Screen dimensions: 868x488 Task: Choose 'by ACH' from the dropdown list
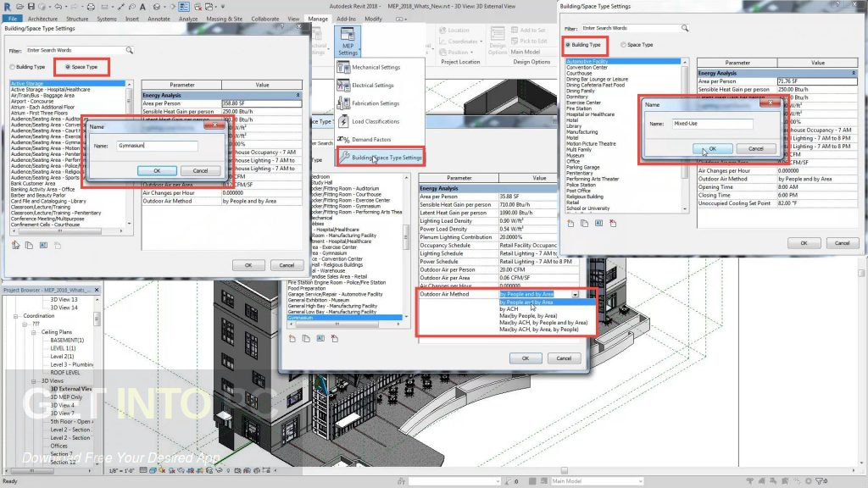(509, 309)
